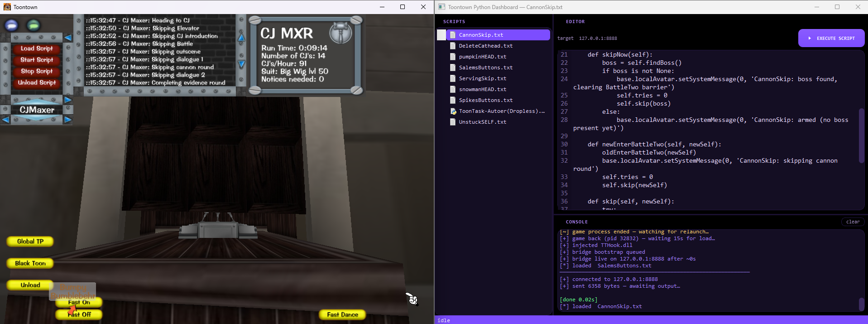Click the file icon next to snowmanHEAD.txt
This screenshot has width=868, height=324.
point(452,89)
